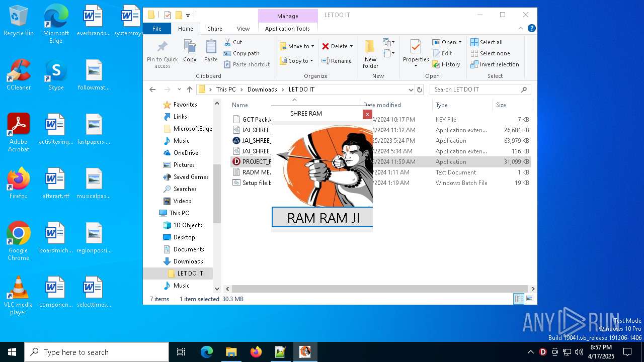Viewport: 644px width, 362px height.
Task: Launch VLC media player shortcut
Action: click(19, 296)
